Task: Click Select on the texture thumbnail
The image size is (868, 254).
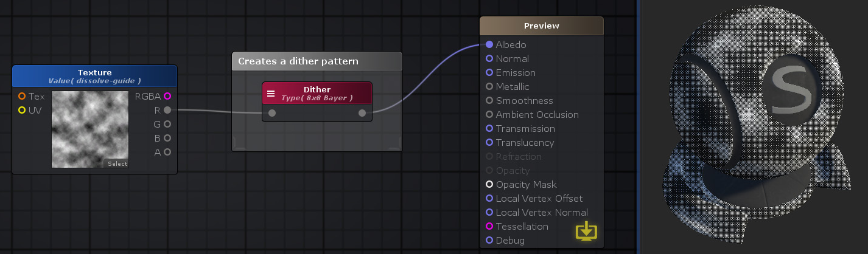Action: point(116,163)
